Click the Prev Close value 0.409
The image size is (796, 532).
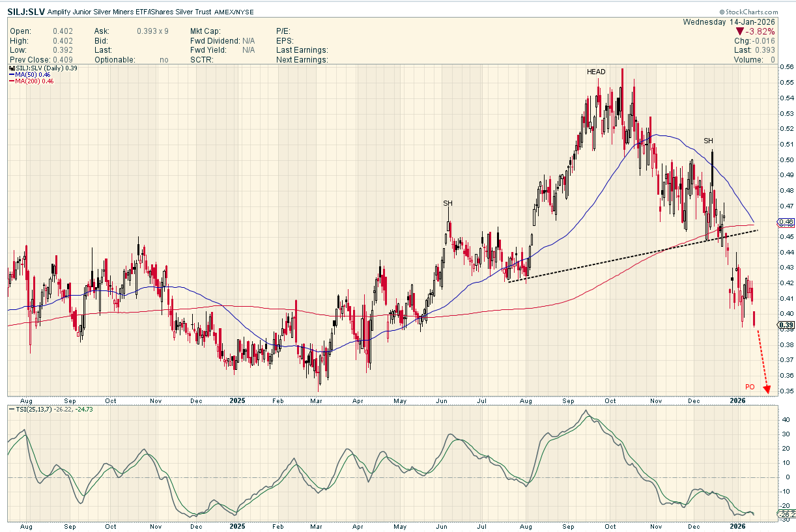point(63,60)
